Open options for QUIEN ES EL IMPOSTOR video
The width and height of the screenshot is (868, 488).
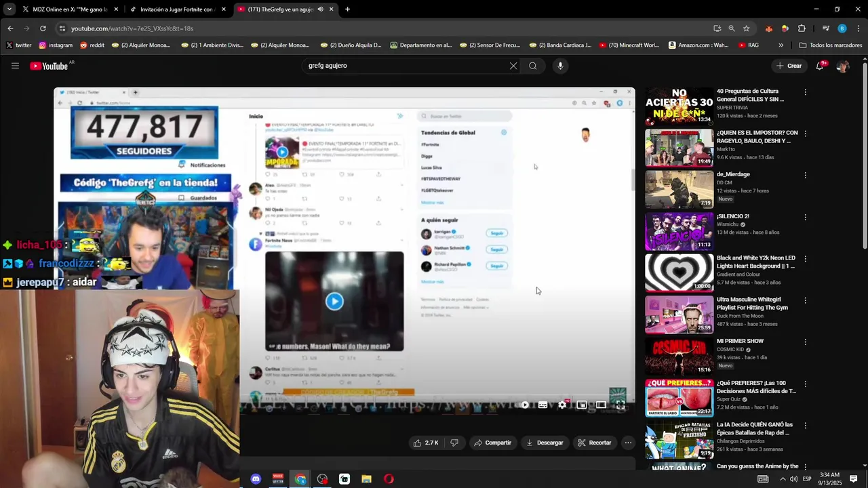[x=805, y=134]
